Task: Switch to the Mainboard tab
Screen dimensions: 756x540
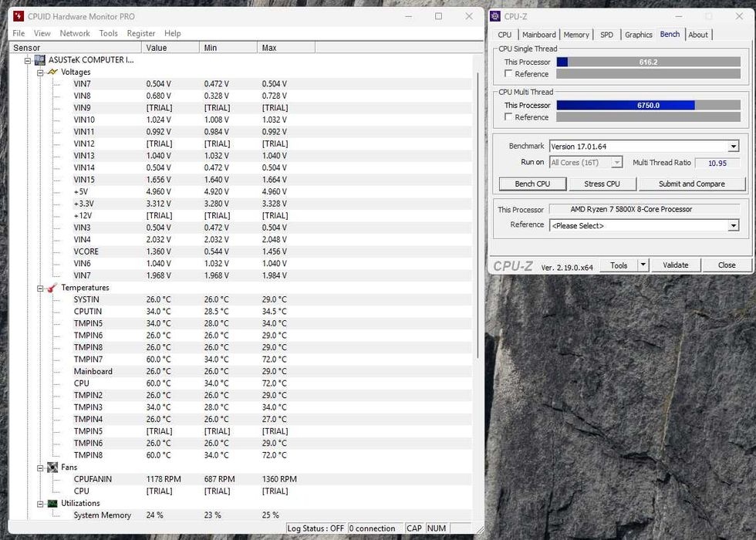Action: click(x=538, y=35)
